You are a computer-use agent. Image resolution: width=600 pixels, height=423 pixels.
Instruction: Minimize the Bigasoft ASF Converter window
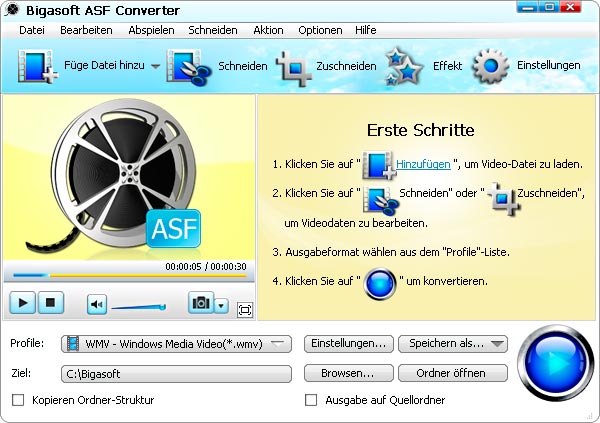[528, 7]
